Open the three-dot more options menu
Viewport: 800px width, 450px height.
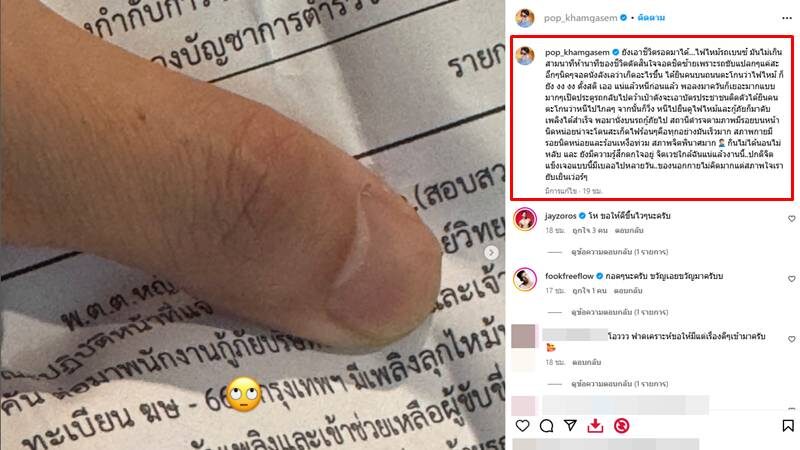[787, 18]
